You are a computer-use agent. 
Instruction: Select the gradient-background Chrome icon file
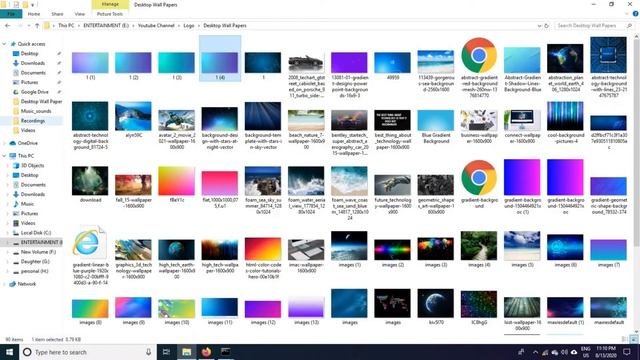479,178
